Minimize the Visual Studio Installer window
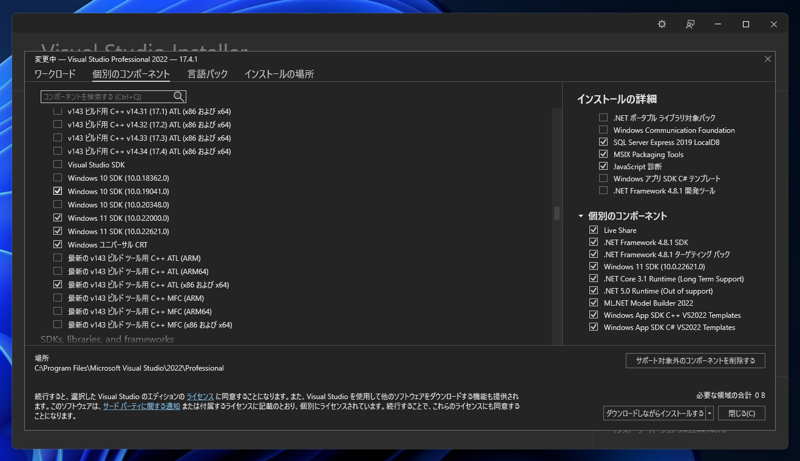 coord(718,24)
